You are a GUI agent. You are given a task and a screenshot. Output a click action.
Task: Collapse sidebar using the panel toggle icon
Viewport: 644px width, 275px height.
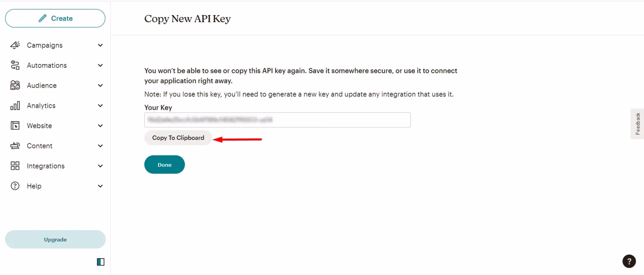(x=100, y=262)
